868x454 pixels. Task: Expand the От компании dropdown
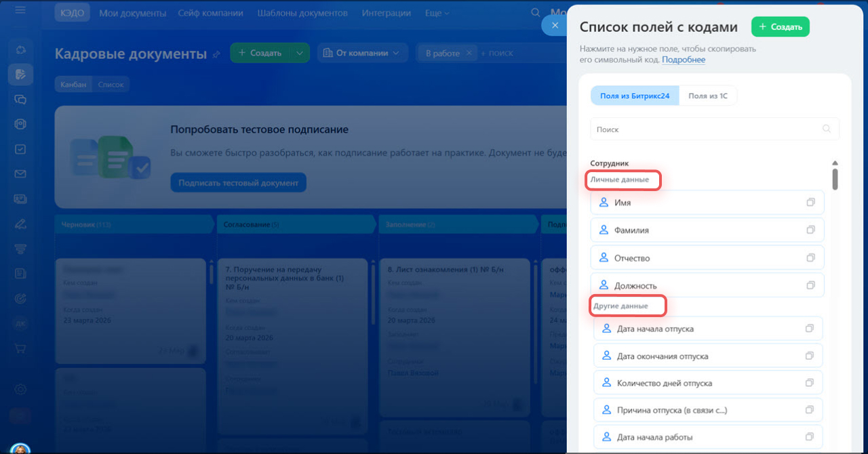pyautogui.click(x=363, y=53)
